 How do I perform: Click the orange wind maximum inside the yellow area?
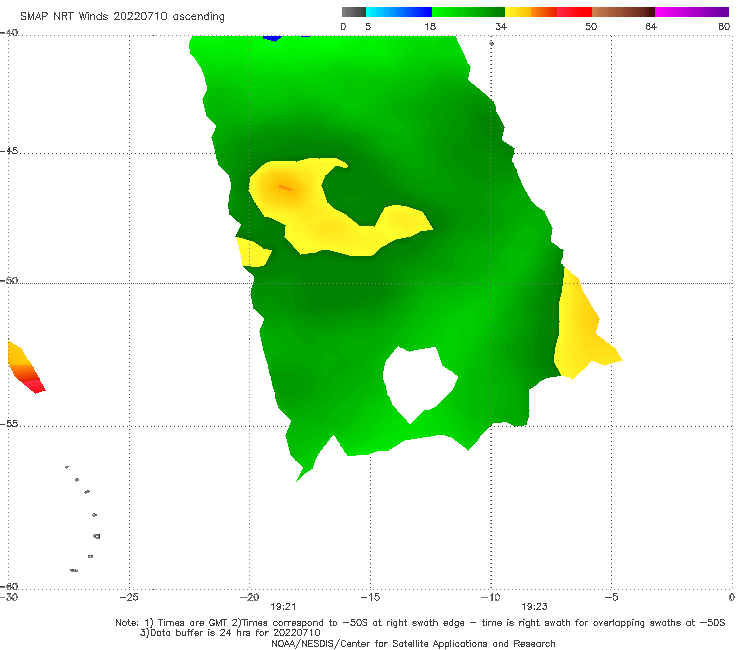coord(285,188)
